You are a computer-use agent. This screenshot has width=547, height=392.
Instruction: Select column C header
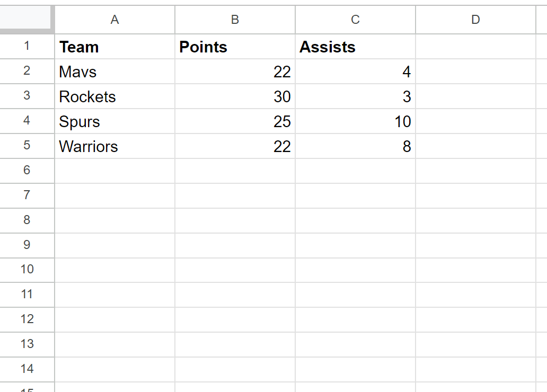(x=356, y=20)
